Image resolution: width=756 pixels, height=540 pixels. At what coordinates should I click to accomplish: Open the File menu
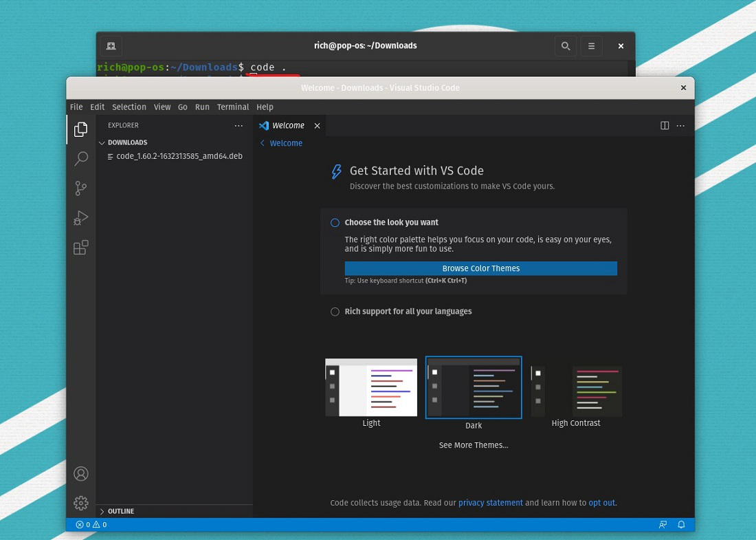point(76,107)
